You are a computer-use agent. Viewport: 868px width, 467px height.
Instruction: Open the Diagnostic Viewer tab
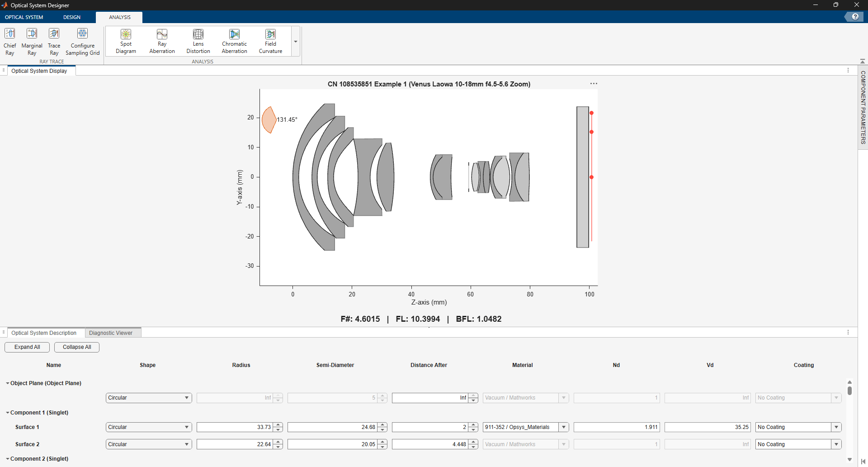pyautogui.click(x=111, y=333)
